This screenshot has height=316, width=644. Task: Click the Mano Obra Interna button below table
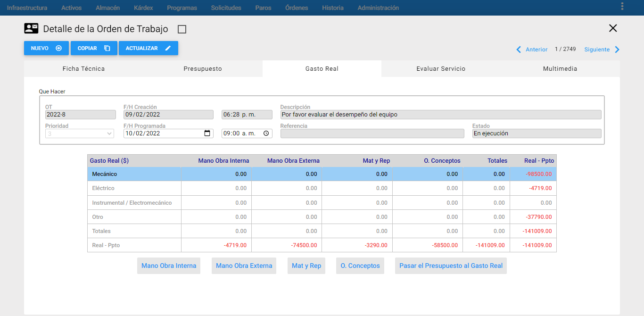[169, 266]
